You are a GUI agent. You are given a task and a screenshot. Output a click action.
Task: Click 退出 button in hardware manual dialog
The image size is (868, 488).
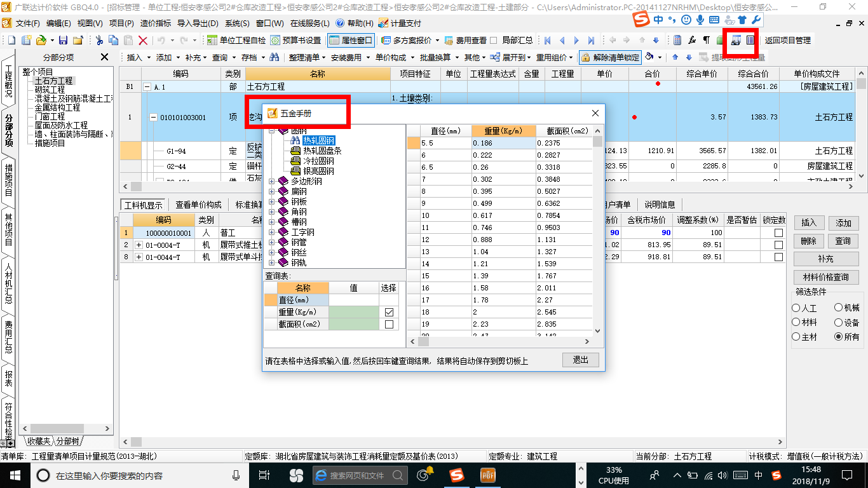(581, 360)
